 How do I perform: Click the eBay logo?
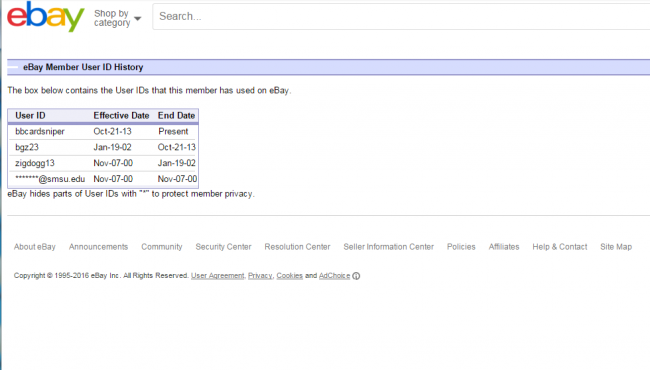(46, 17)
